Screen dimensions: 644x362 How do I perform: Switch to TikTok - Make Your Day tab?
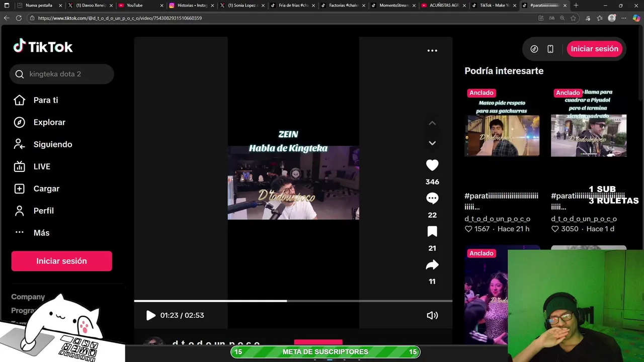(495, 5)
